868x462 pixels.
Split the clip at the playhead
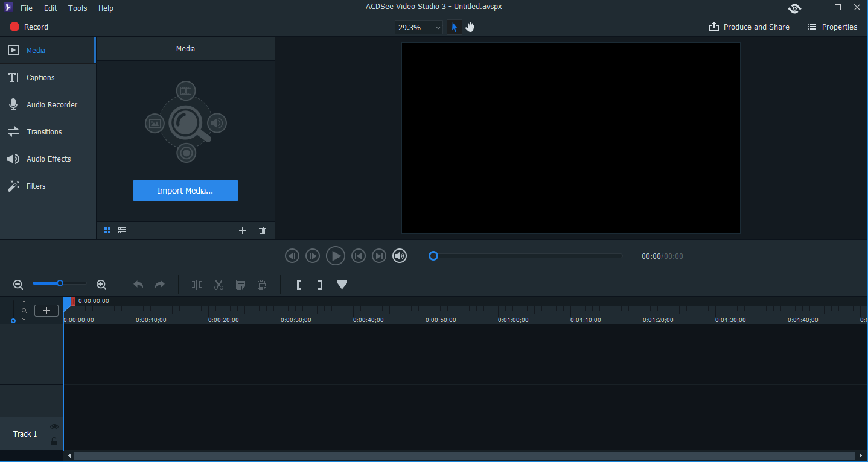[x=197, y=284]
